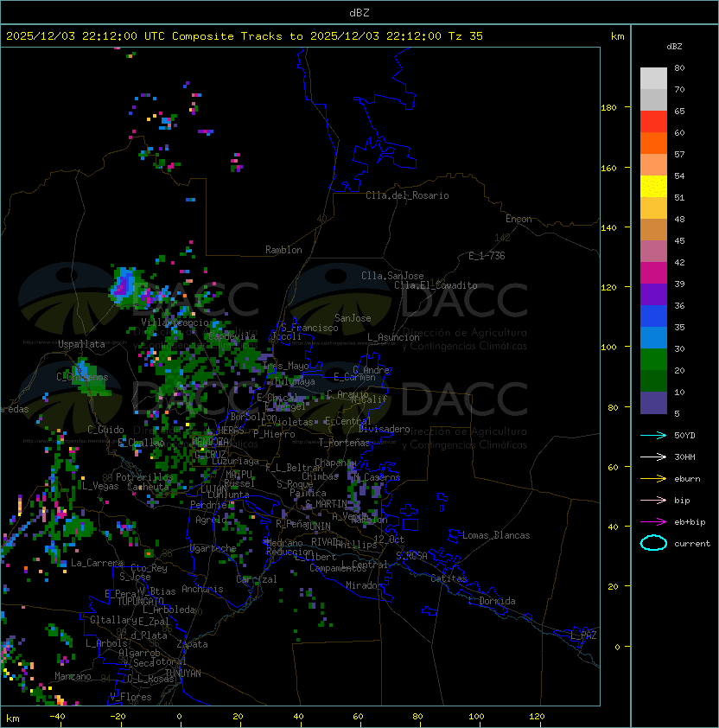Click the Cacheuta label
Screen dimensions: 719x728
[x=148, y=487]
